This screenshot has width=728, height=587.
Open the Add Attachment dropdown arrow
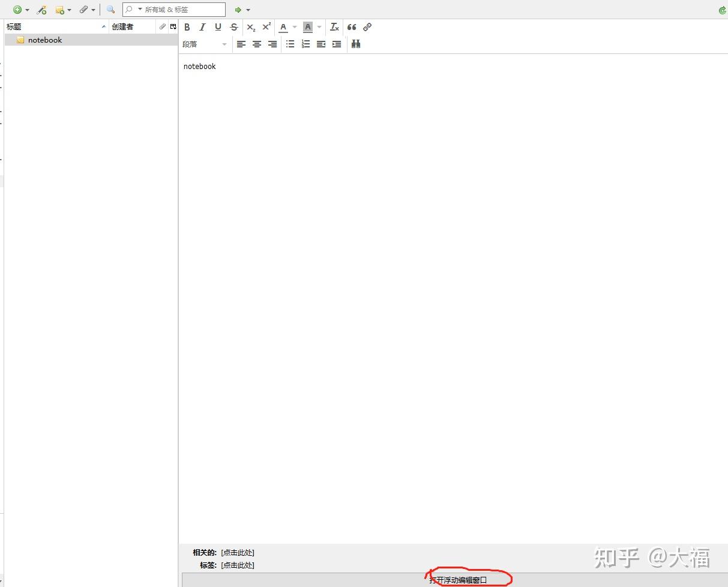[x=93, y=10]
